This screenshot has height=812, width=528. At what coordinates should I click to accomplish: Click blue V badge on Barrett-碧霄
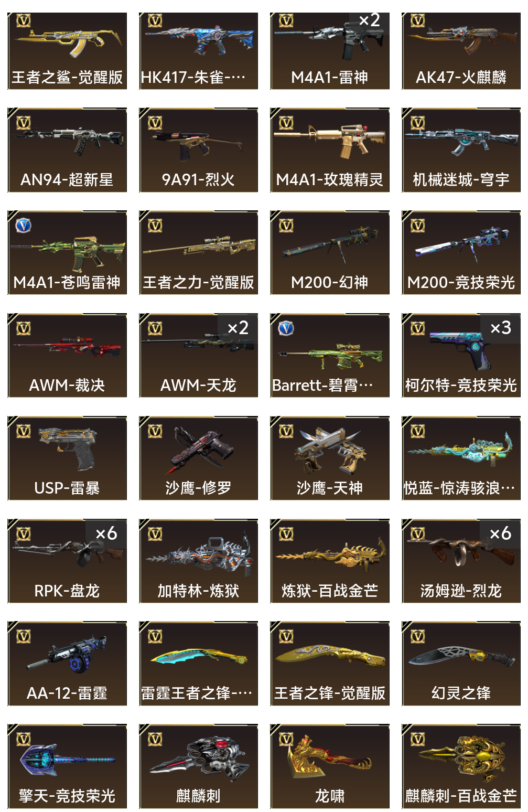286,328
